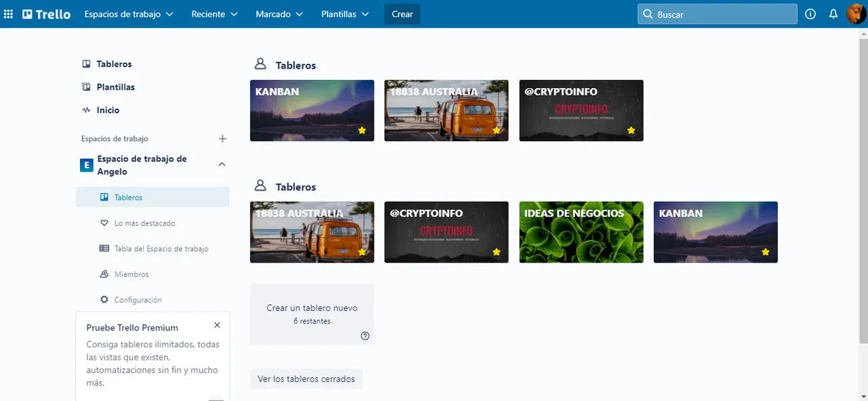Click Crear un tablero nuevo tile
The width and height of the screenshot is (868, 401).
(x=312, y=314)
